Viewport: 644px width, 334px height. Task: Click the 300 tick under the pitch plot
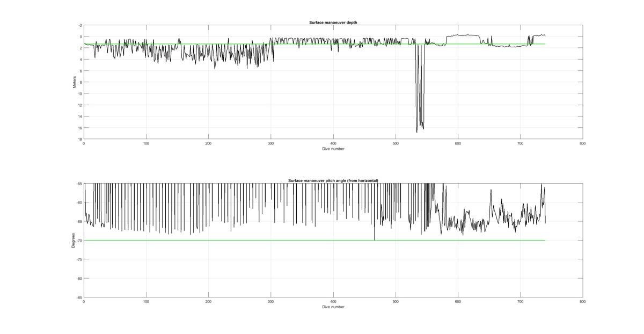[271, 302]
